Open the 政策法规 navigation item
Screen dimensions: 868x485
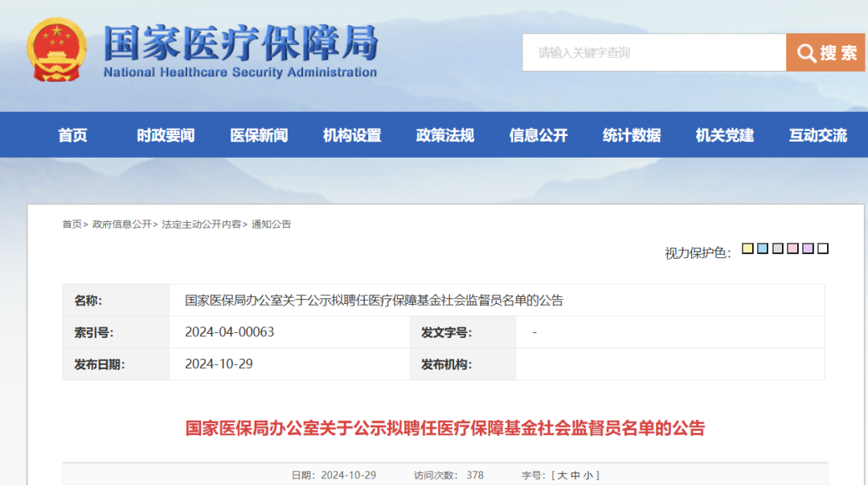(445, 135)
